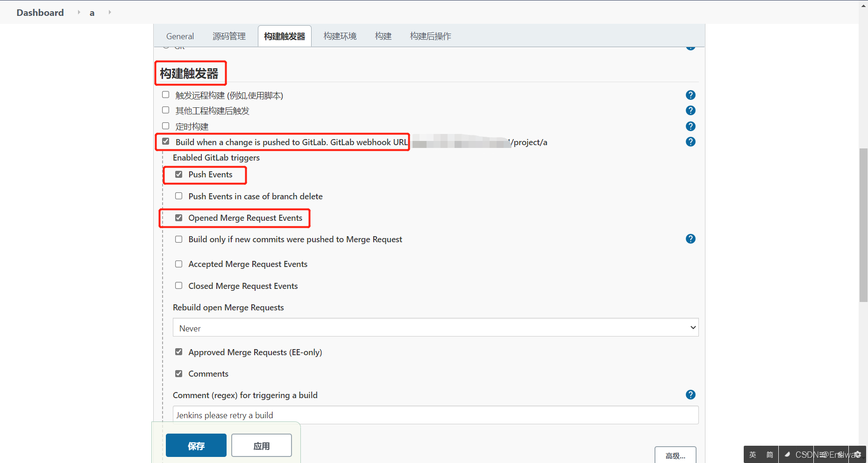
Task: Open the Rebuild open Merge Requests dropdown
Action: (x=435, y=328)
